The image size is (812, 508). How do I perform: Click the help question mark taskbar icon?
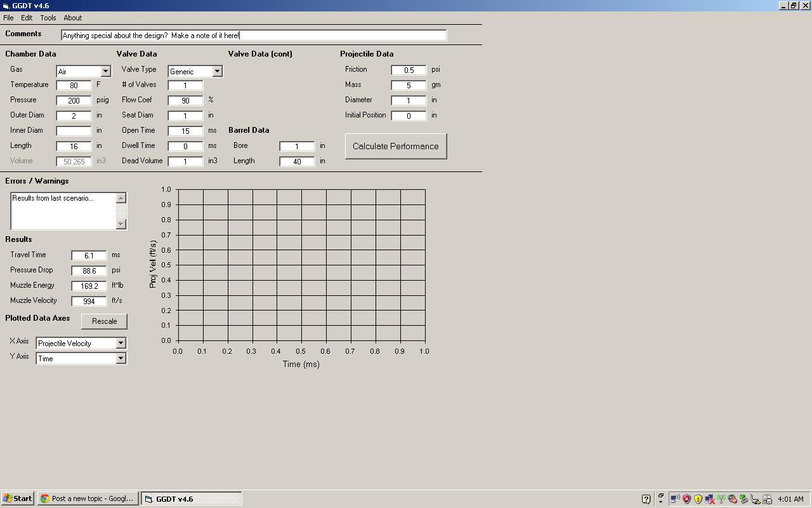(x=646, y=499)
